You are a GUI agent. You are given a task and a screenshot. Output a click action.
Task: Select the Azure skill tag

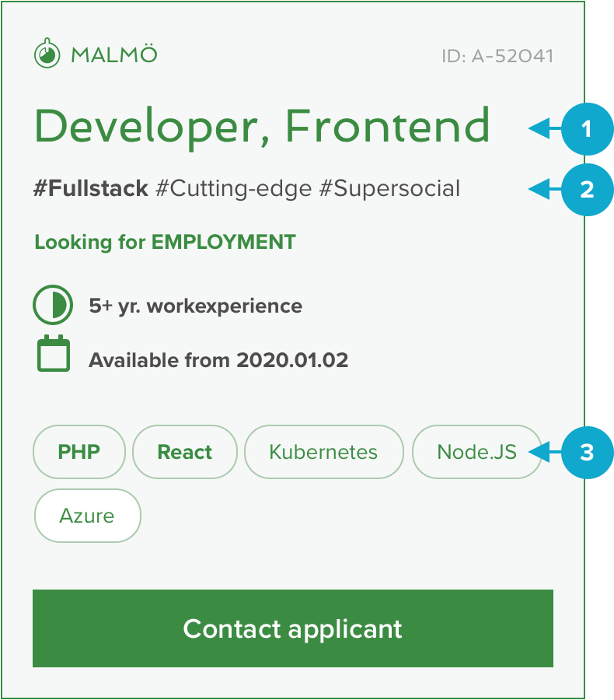tap(88, 516)
